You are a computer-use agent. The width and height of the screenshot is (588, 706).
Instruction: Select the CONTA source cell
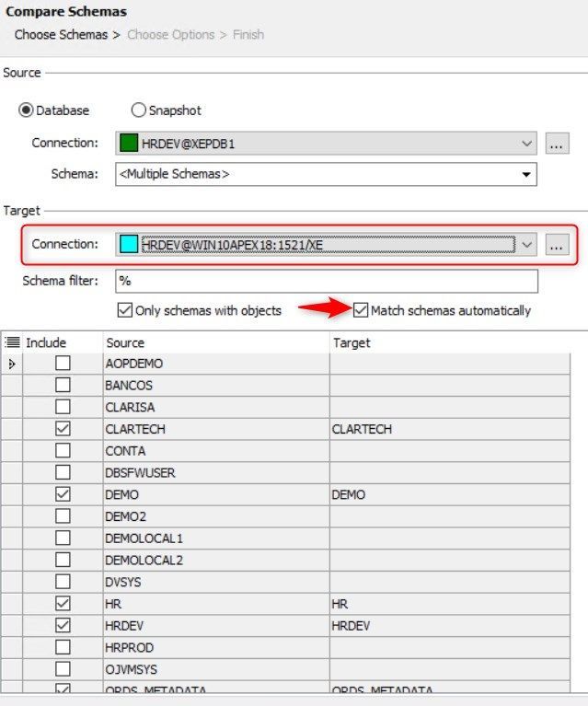point(216,451)
